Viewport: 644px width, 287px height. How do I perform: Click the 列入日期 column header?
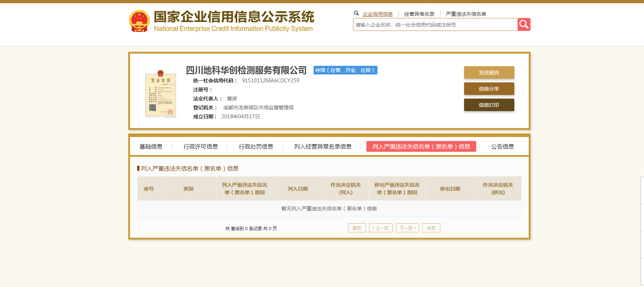pyautogui.click(x=298, y=189)
